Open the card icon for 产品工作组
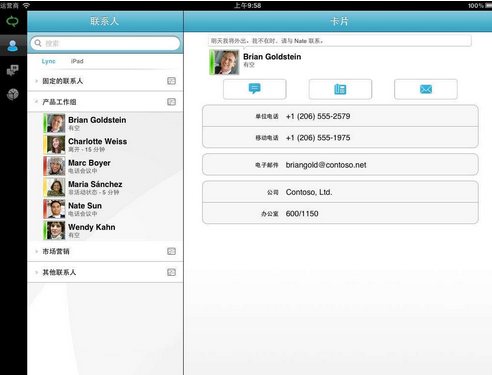Viewport: 492px width, 375px height. (x=171, y=102)
